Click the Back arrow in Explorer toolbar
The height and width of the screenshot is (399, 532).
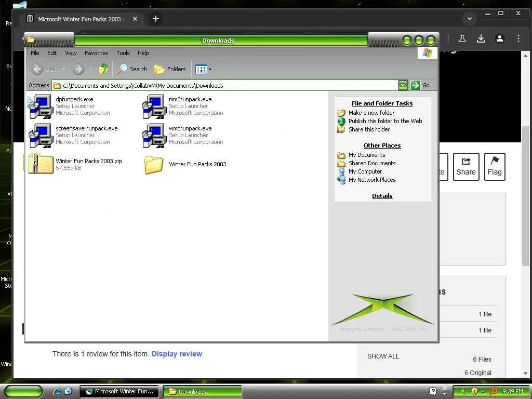point(37,69)
